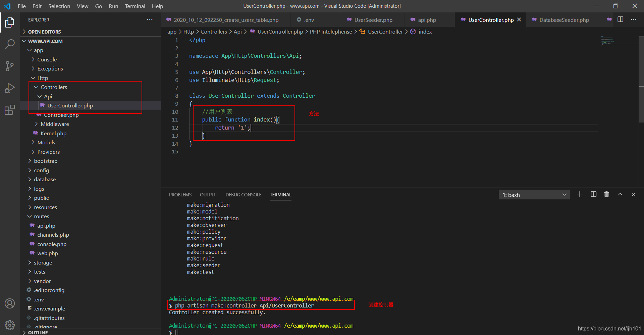Image resolution: width=644 pixels, height=335 pixels.
Task: Open web.php routes file
Action: click(x=90, y=253)
